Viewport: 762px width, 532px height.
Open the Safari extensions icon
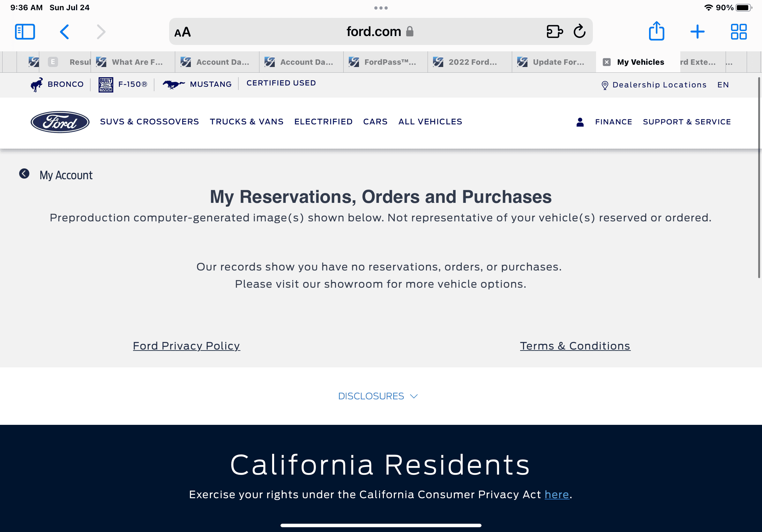pos(554,32)
